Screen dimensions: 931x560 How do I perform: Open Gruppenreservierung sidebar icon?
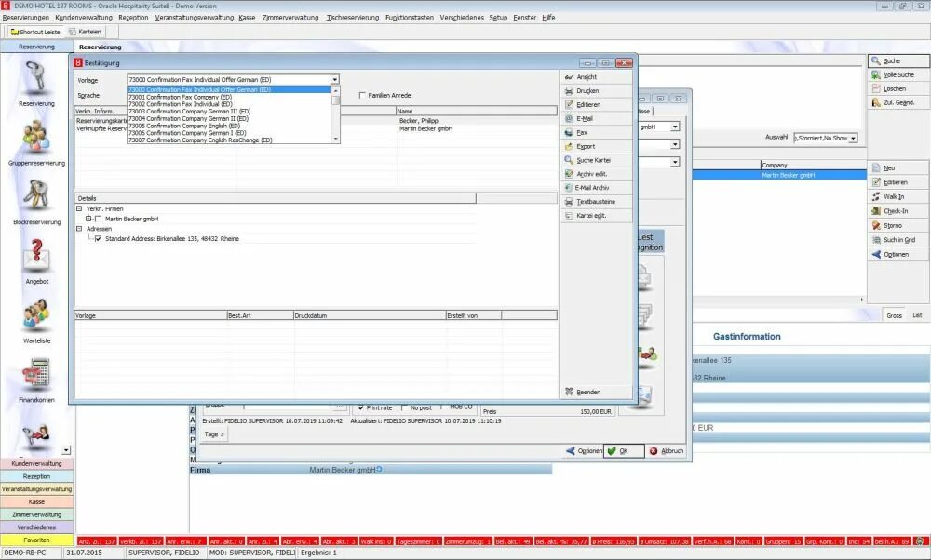point(36,137)
